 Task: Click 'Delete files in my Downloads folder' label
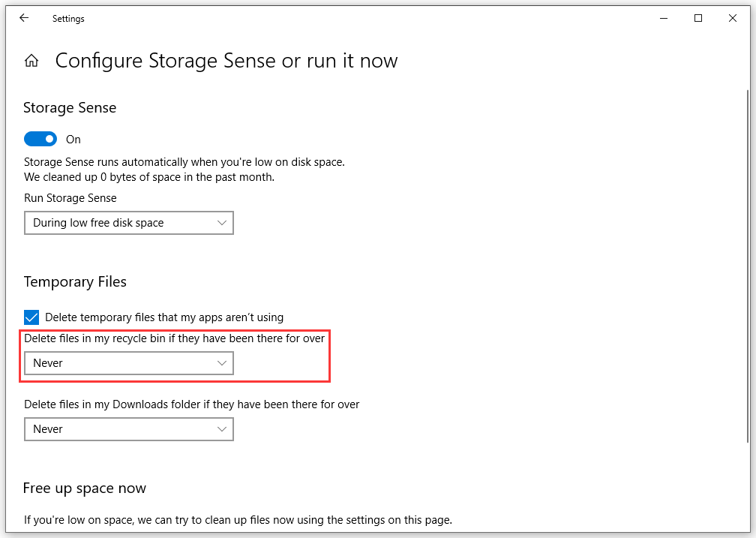pyautogui.click(x=191, y=404)
